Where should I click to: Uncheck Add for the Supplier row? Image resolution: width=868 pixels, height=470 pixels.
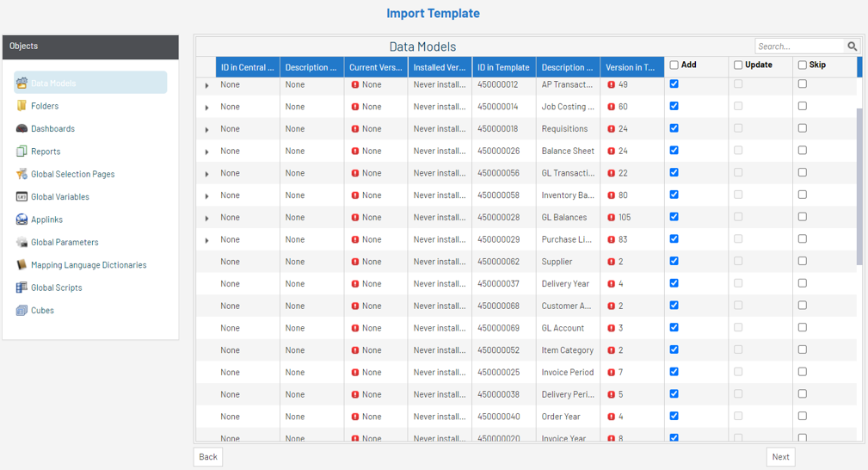click(x=674, y=261)
